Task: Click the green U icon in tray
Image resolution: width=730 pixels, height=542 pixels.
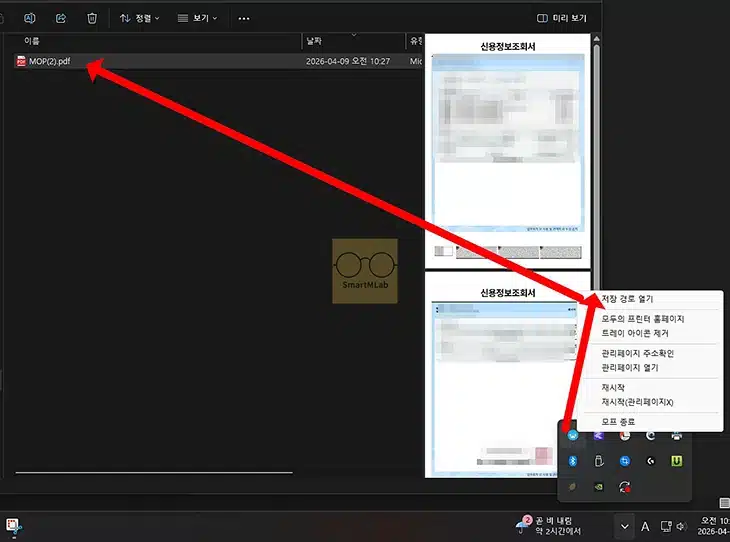Action: (x=677, y=461)
